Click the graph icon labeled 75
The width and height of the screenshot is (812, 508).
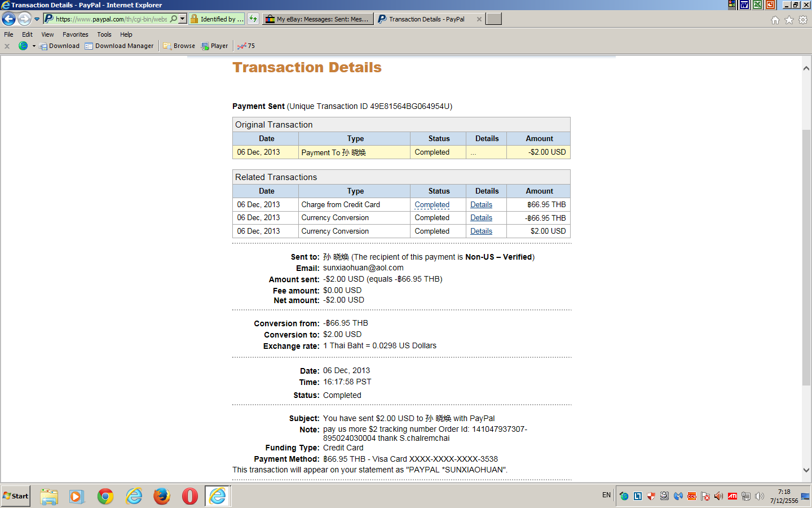click(x=246, y=46)
